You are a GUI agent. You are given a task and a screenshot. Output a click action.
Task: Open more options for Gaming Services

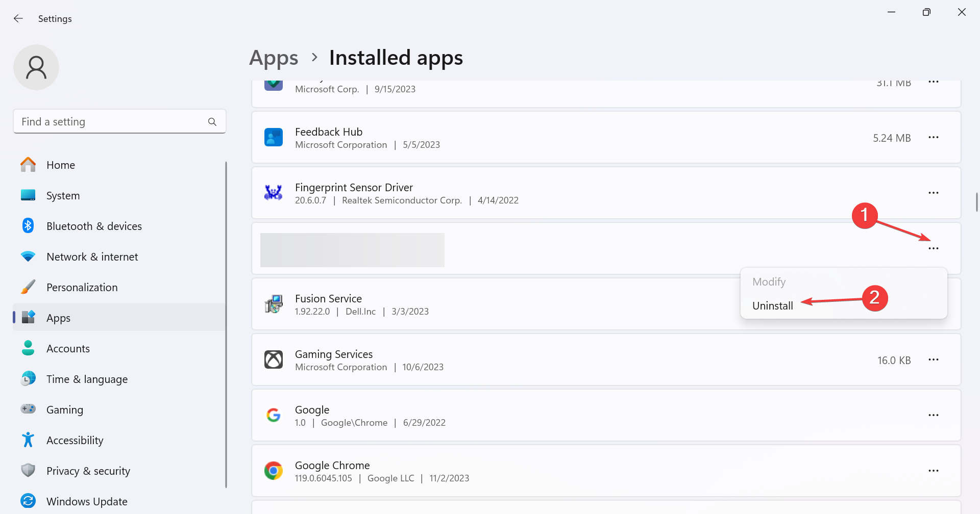[x=934, y=360]
